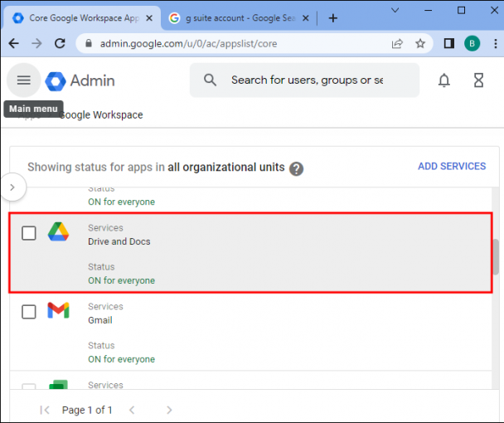Tick the Gmail service checkbox

click(x=29, y=312)
